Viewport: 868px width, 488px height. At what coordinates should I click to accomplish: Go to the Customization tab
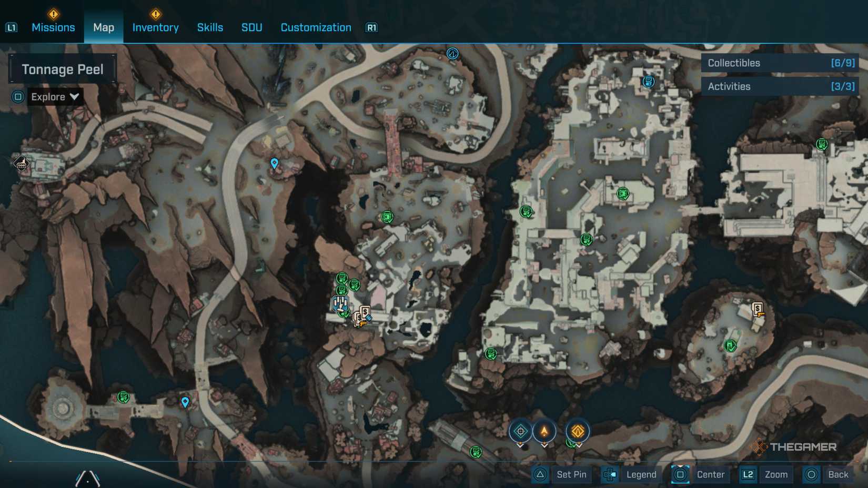316,27
